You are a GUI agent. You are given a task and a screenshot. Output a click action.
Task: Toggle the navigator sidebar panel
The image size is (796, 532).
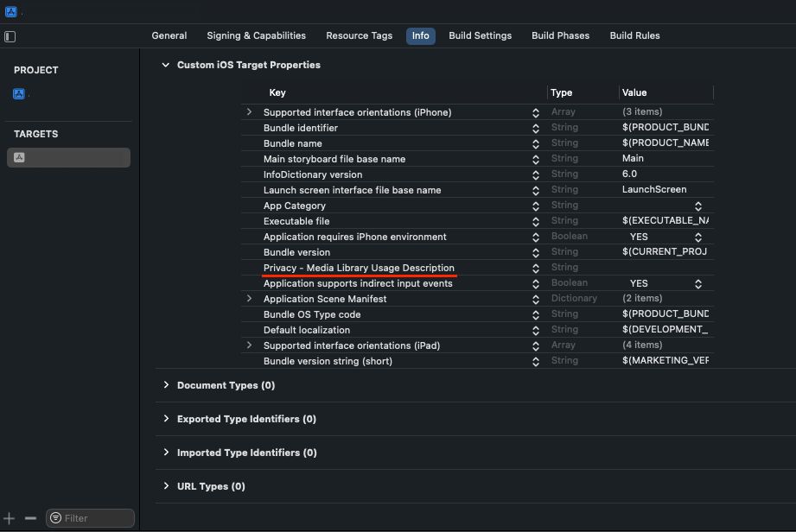click(10, 36)
